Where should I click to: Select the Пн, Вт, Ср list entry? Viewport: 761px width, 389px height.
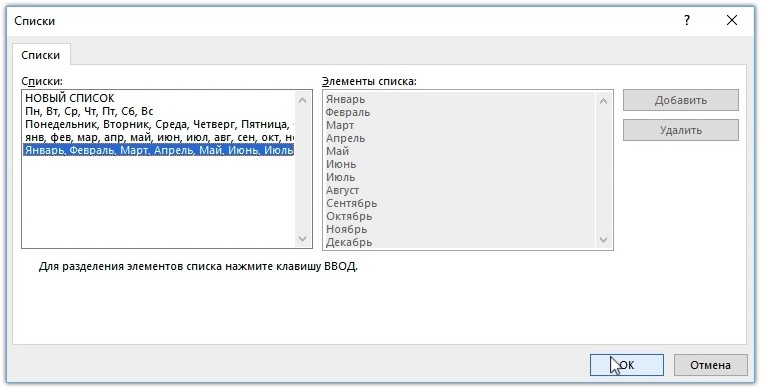point(159,111)
